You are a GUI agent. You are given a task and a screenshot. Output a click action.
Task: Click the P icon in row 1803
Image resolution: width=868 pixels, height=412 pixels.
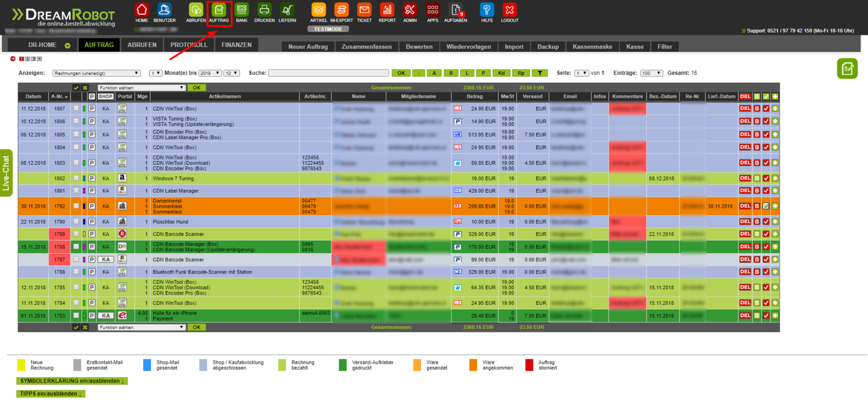[92, 163]
